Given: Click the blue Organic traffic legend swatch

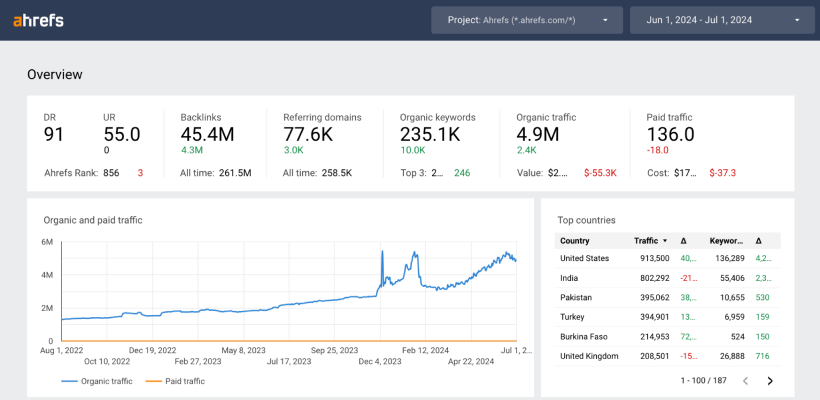Looking at the screenshot, I should pyautogui.click(x=69, y=381).
